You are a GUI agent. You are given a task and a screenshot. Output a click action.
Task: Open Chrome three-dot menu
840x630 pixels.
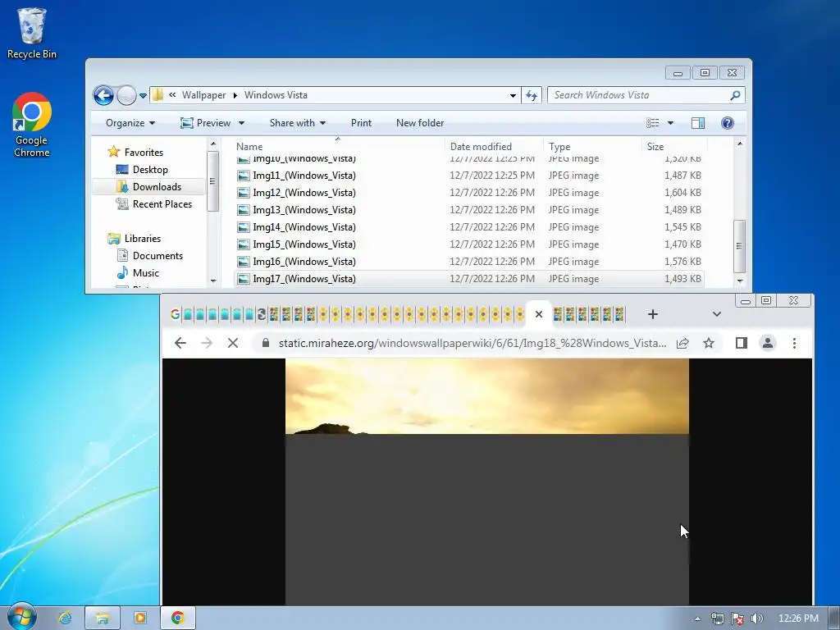pos(794,344)
